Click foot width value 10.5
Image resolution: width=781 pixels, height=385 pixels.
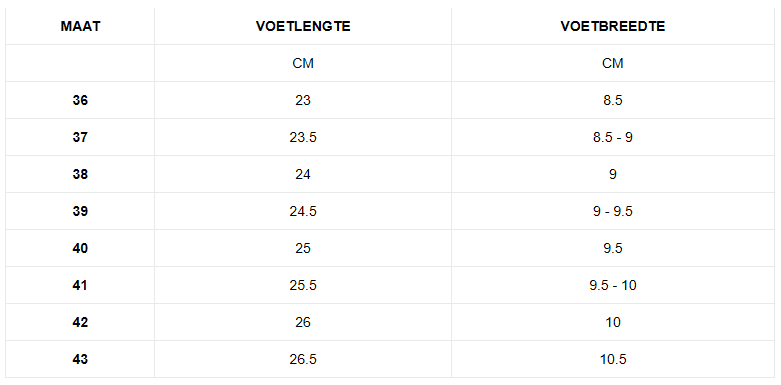pyautogui.click(x=613, y=359)
